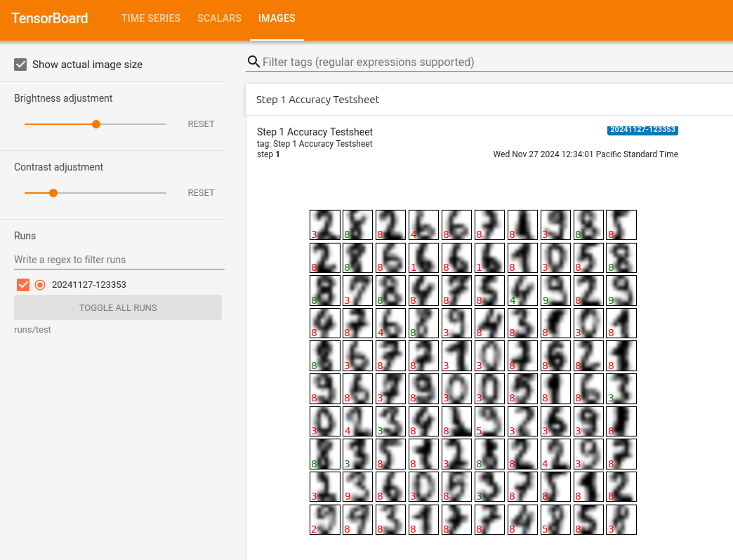Untick the 20241127-123353 run checkbox
Image resolution: width=733 pixels, height=560 pixels.
(23, 284)
